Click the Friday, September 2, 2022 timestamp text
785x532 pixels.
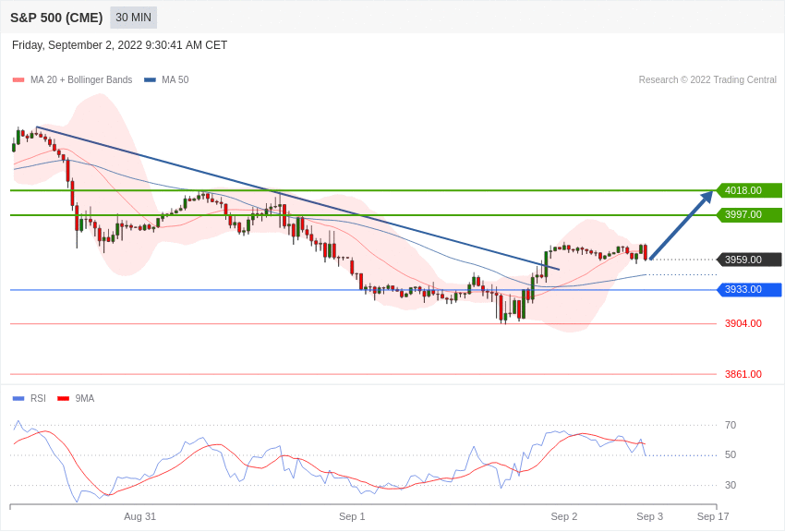click(x=120, y=45)
